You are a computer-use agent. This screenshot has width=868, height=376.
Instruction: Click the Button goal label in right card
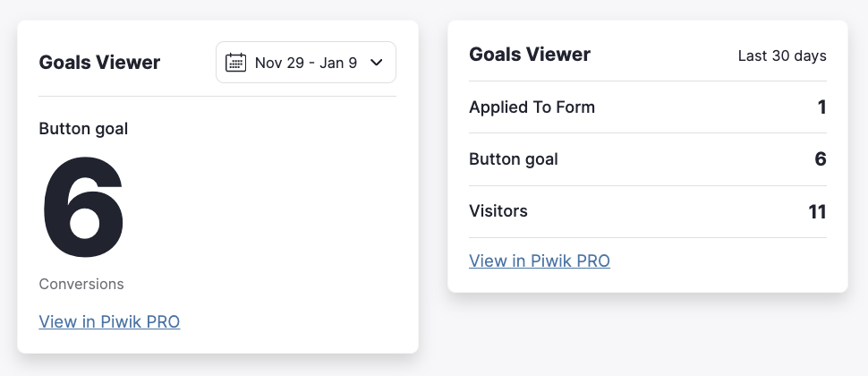click(x=513, y=159)
